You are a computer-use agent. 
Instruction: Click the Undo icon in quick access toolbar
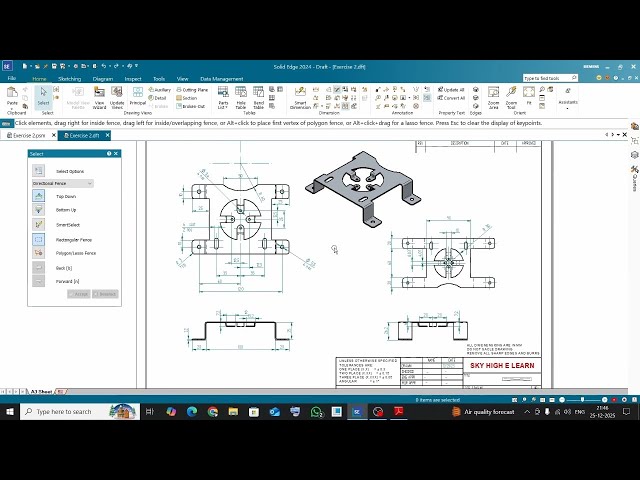(104, 66)
